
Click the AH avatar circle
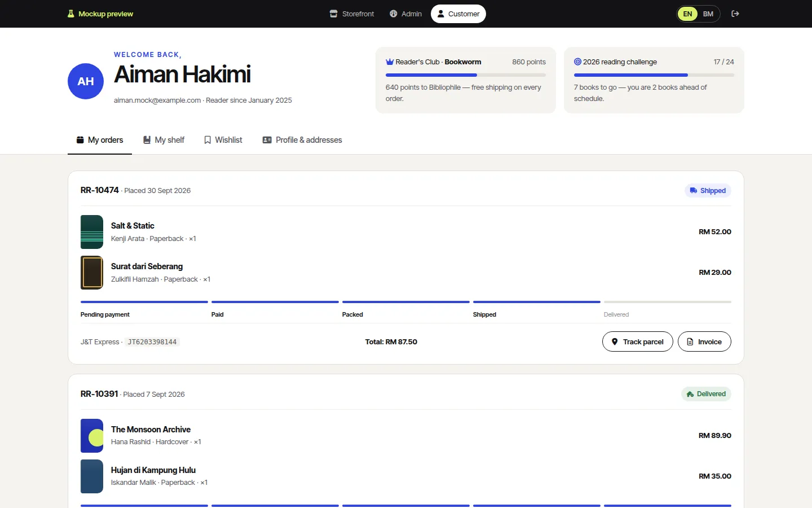86,81
